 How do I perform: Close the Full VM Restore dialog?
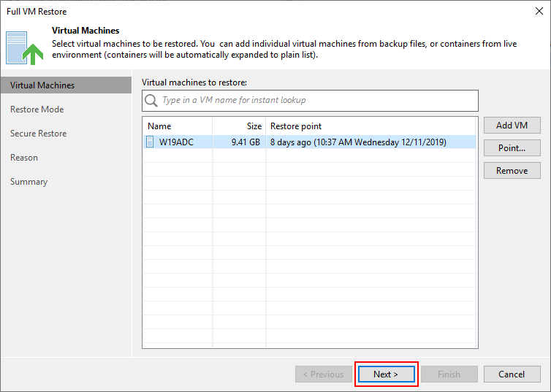[x=539, y=11]
